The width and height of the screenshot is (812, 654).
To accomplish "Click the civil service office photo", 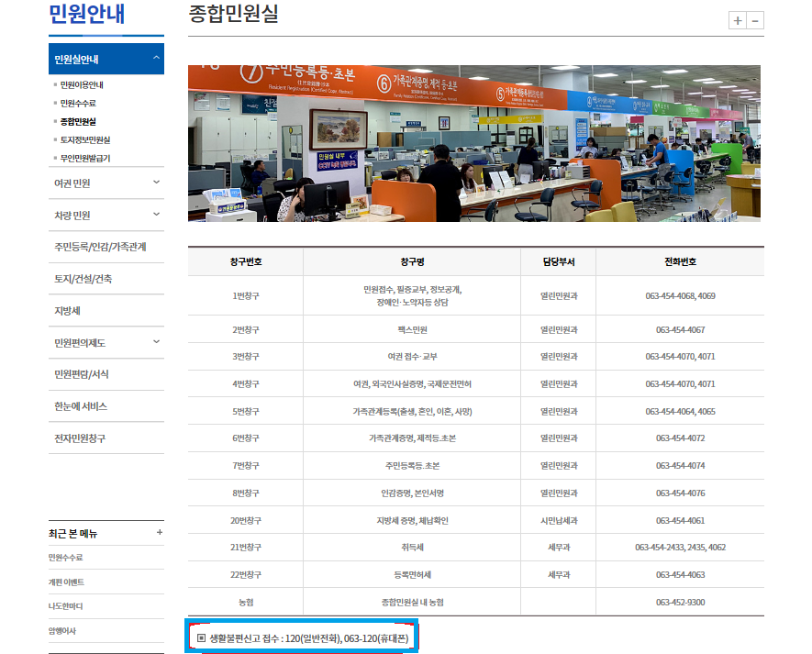I will (473, 143).
